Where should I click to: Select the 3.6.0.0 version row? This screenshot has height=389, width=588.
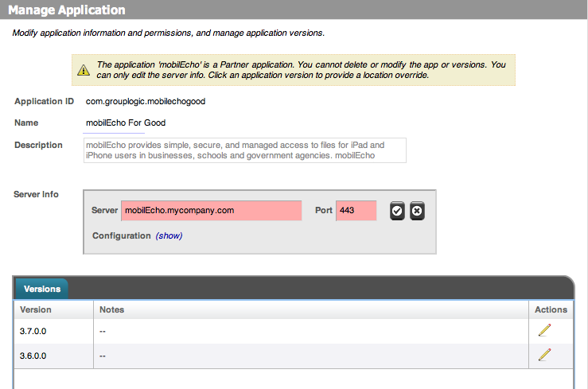[294, 356]
